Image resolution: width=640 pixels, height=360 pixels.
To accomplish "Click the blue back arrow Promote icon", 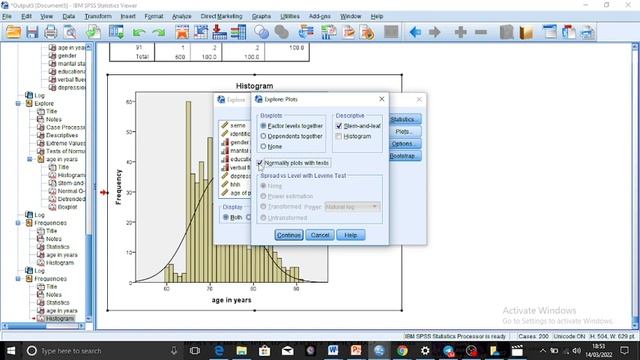I will point(415,32).
